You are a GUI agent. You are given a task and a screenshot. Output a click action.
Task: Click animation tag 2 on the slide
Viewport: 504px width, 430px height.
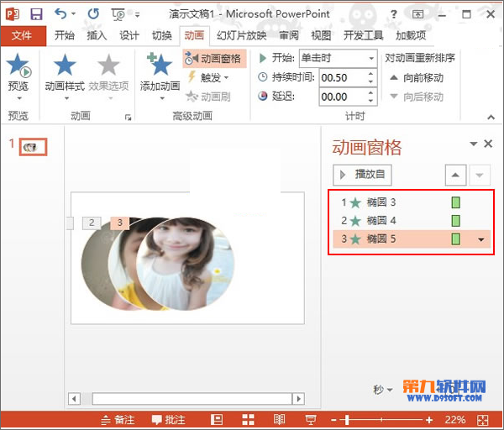pyautogui.click(x=92, y=223)
